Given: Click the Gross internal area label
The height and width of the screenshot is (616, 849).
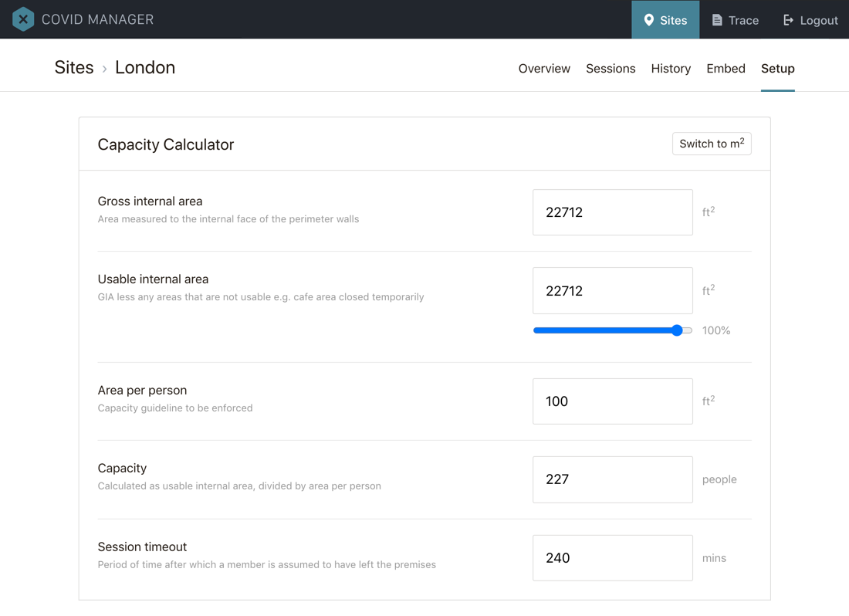Looking at the screenshot, I should coord(150,201).
